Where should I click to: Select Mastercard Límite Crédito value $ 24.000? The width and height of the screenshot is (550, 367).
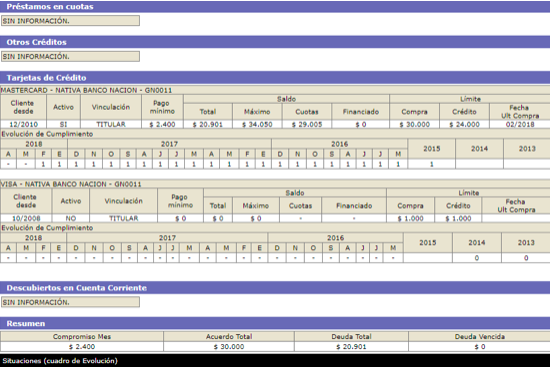[464, 124]
